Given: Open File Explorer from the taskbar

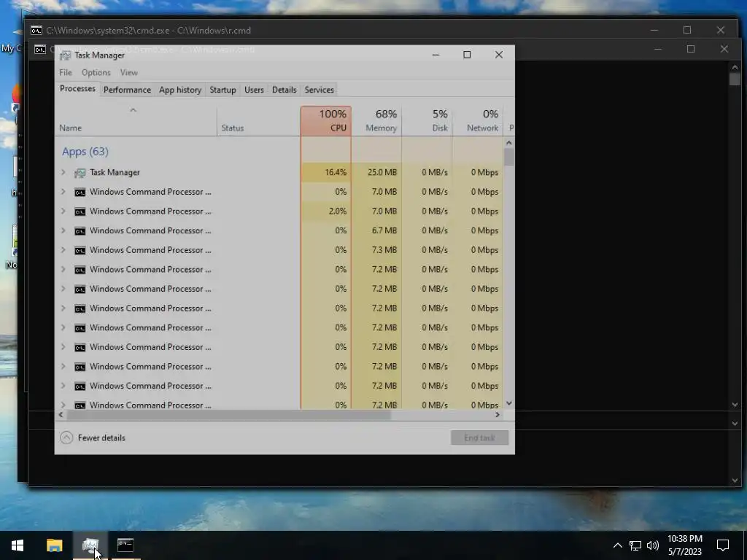Looking at the screenshot, I should 54,545.
